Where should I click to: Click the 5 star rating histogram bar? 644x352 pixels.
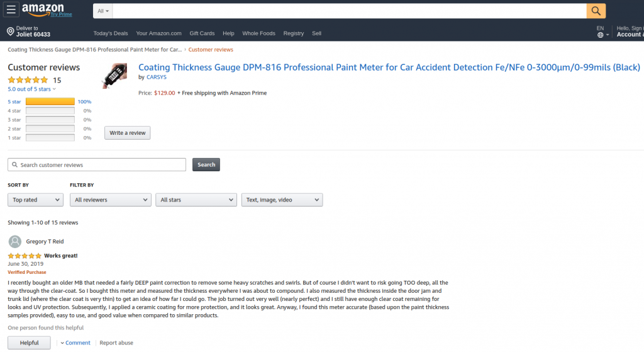click(x=50, y=101)
